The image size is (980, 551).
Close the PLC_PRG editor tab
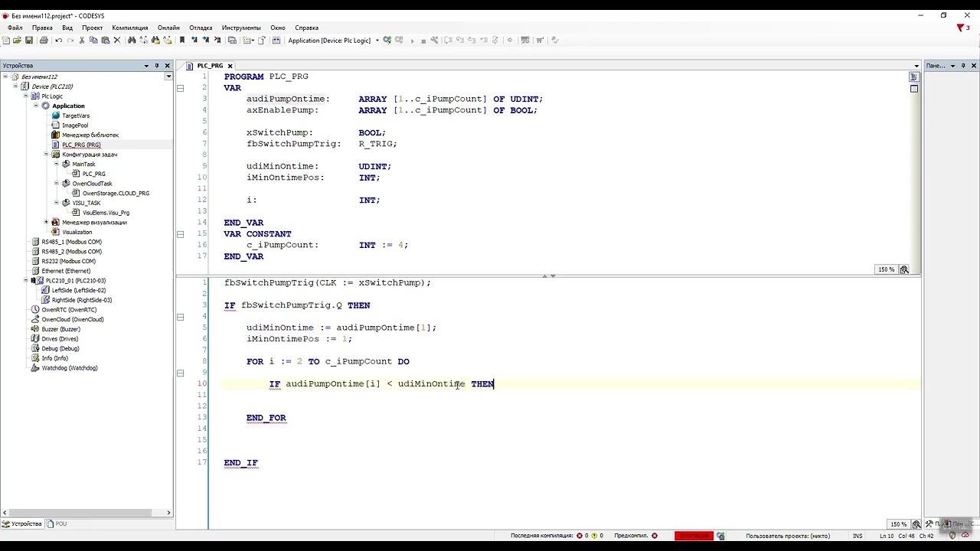coord(230,66)
